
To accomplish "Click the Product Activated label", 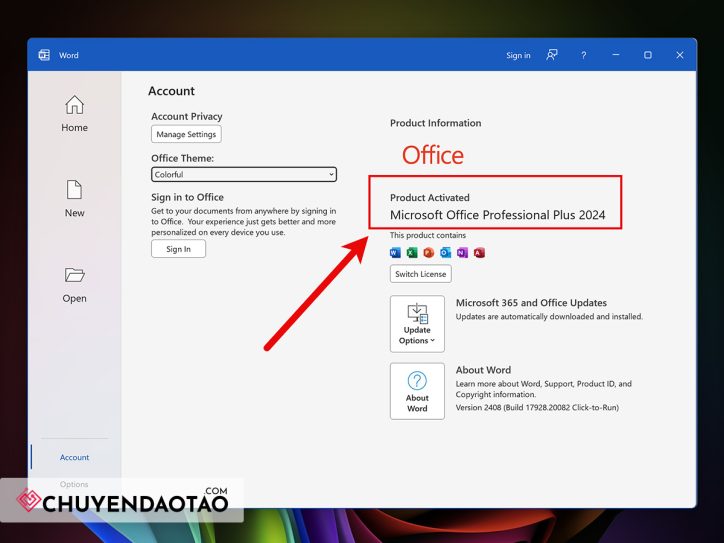I will [x=429, y=198].
